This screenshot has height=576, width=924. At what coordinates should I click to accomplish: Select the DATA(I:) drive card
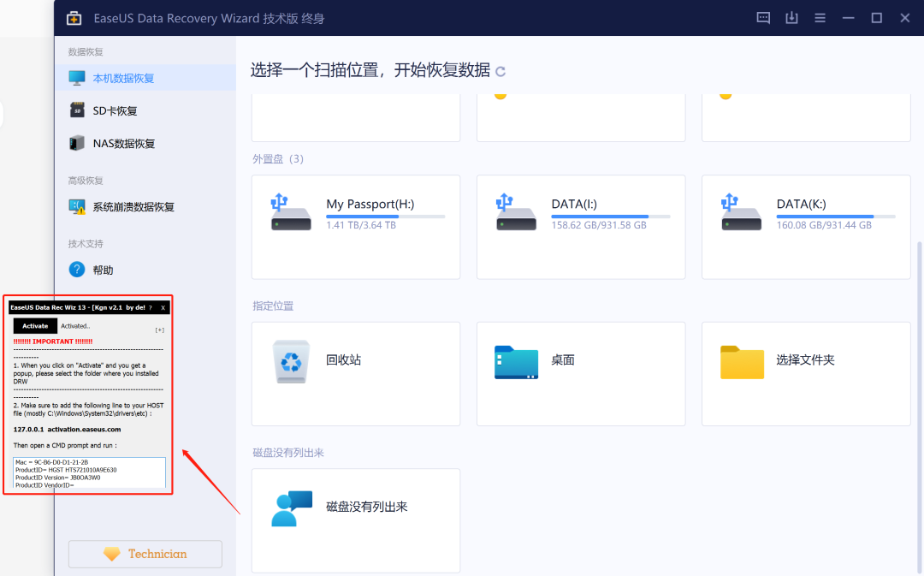coord(581,227)
